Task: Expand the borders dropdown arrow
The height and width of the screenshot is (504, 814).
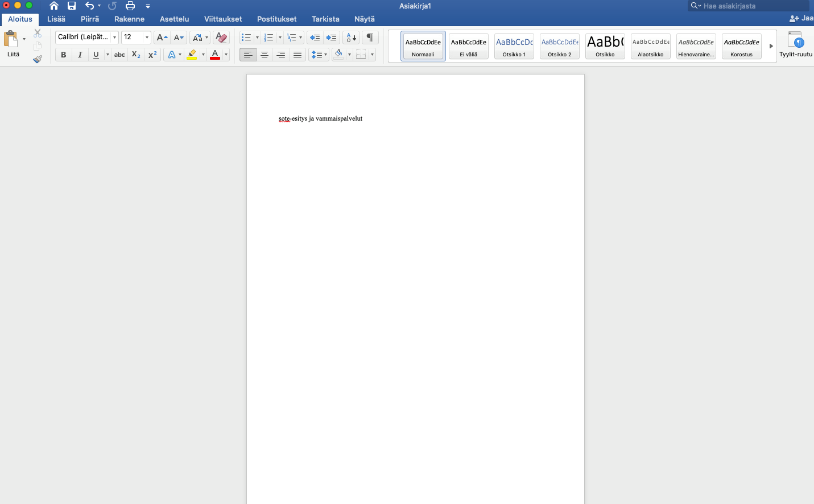Action: coord(372,55)
